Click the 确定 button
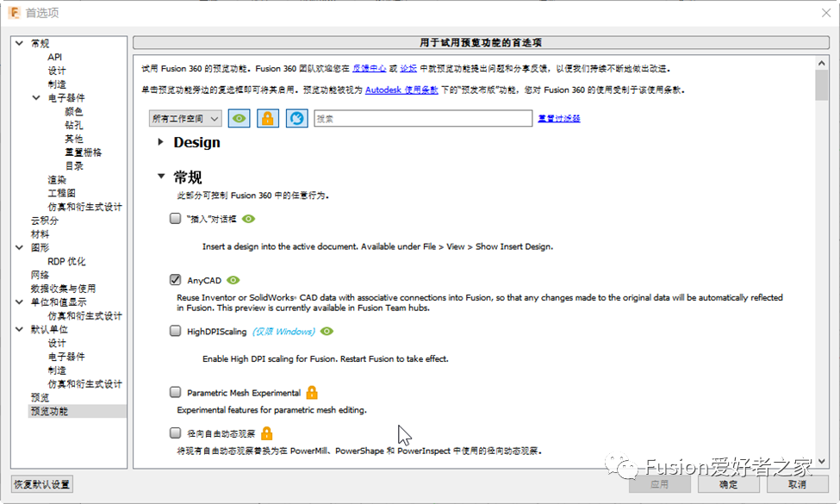The width and height of the screenshot is (840, 504). pos(729,484)
